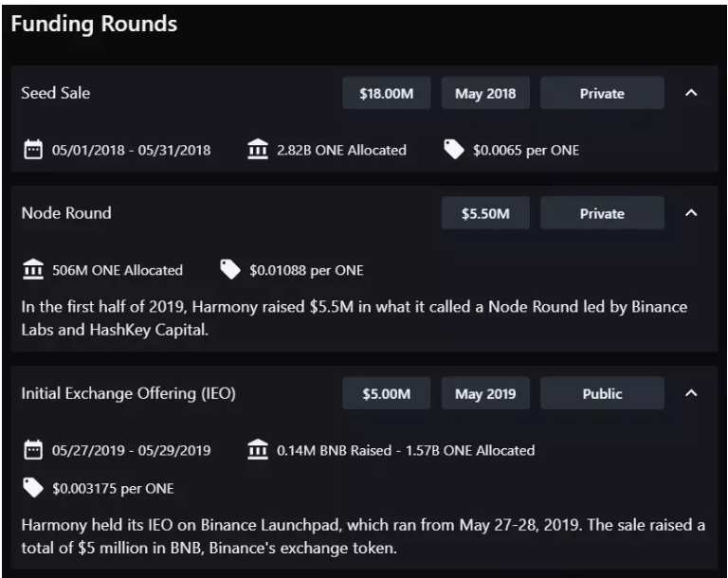Click bank icon beside 506M ONE Allocated
728x578 pixels.
tap(31, 270)
